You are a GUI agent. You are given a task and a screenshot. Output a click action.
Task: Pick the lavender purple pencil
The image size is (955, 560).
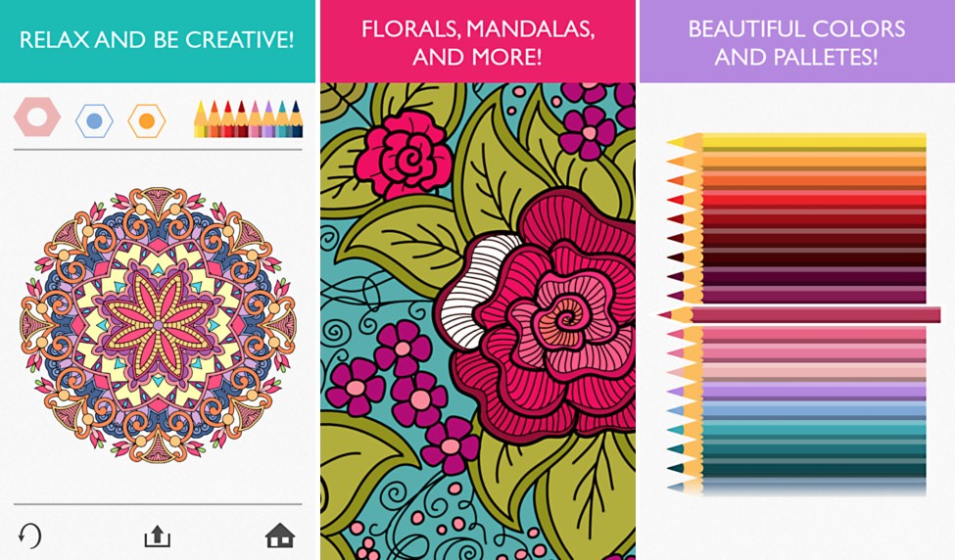(796, 391)
